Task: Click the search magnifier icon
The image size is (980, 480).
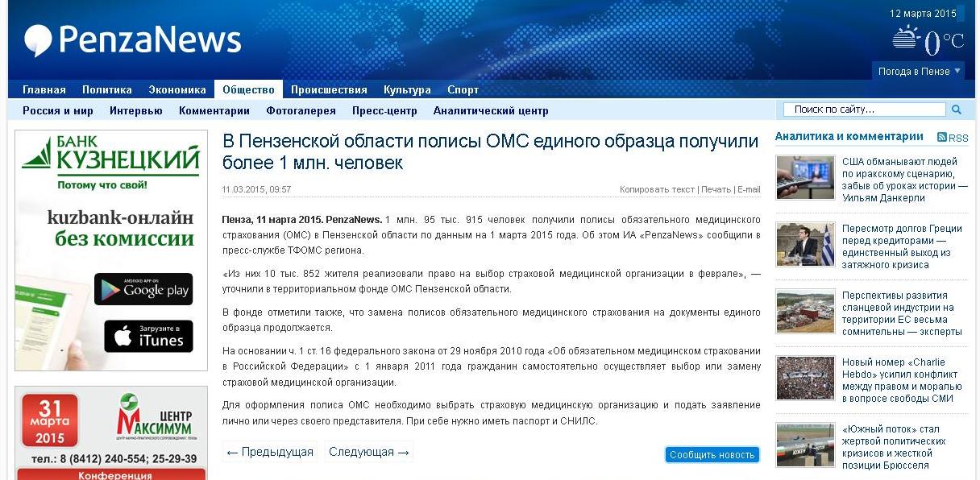Action: point(957,110)
